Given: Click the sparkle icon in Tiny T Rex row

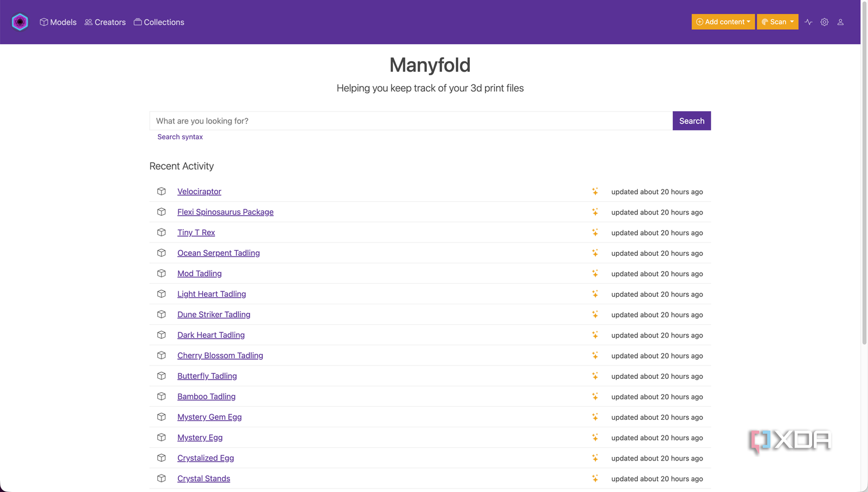Looking at the screenshot, I should click(x=595, y=232).
